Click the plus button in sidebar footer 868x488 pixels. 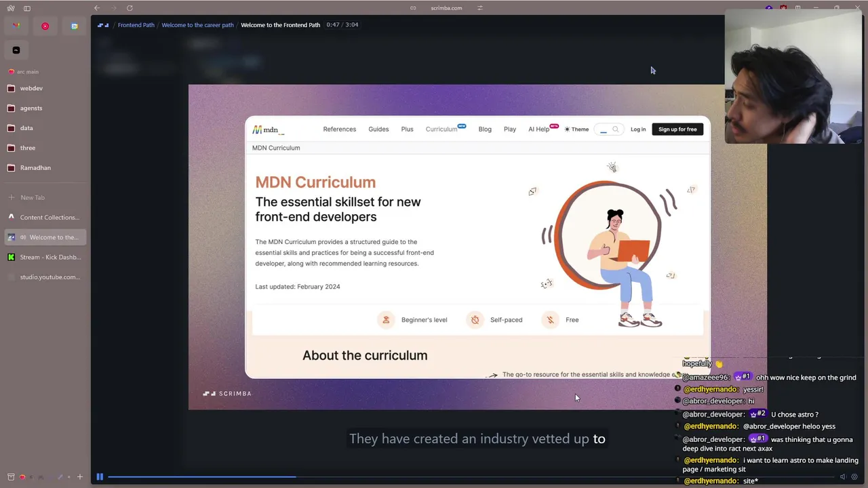tap(79, 477)
